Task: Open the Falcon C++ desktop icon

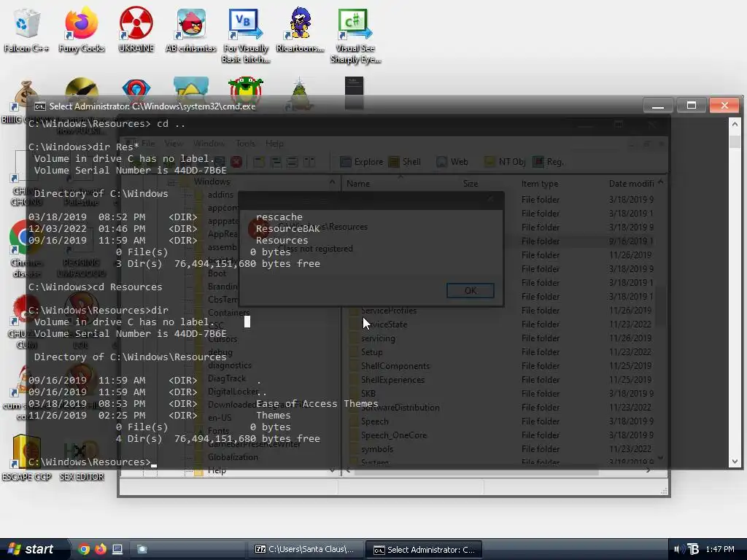Action: pyautogui.click(x=26, y=29)
